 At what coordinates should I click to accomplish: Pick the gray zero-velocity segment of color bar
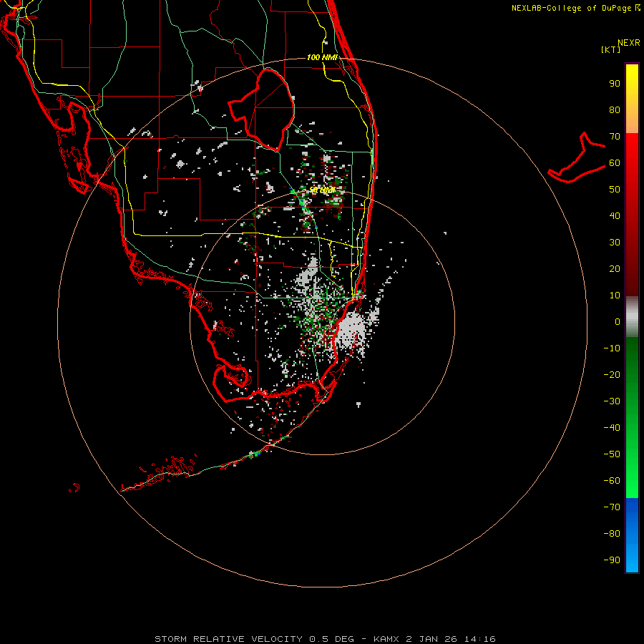click(632, 317)
